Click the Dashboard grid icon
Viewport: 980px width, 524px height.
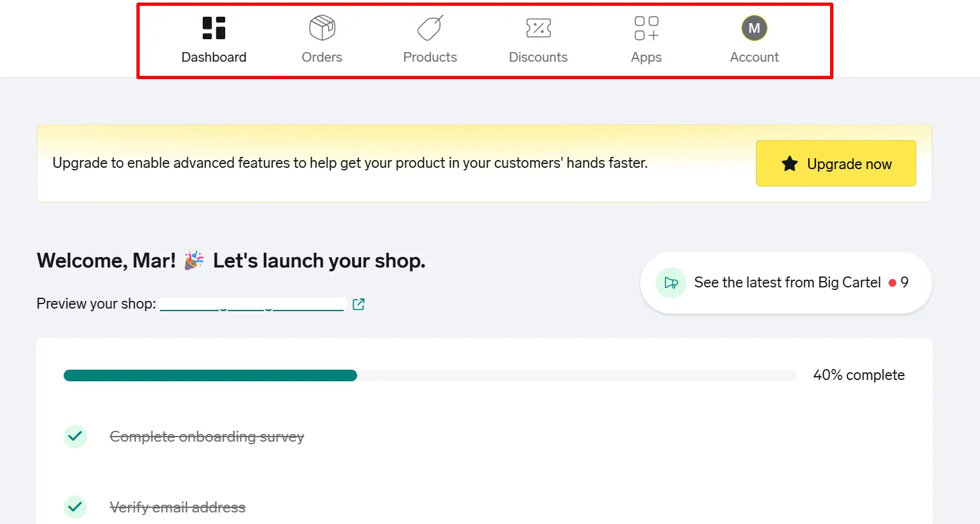pyautogui.click(x=214, y=28)
